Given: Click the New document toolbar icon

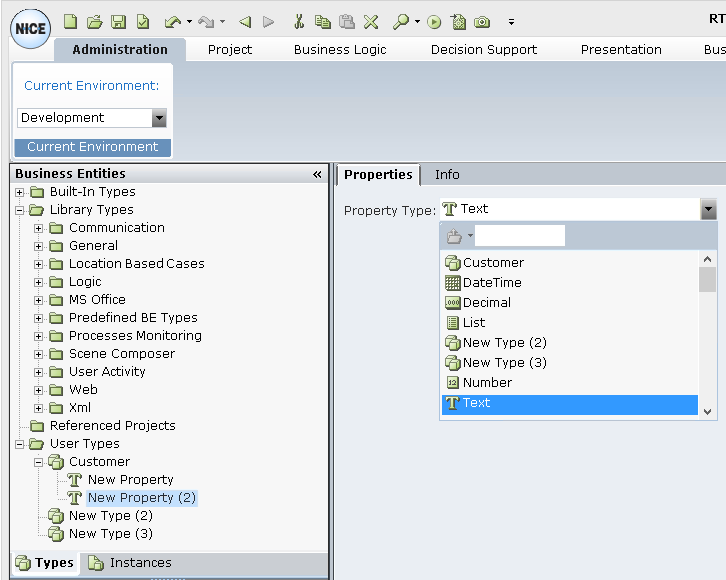Looking at the screenshot, I should tap(70, 21).
